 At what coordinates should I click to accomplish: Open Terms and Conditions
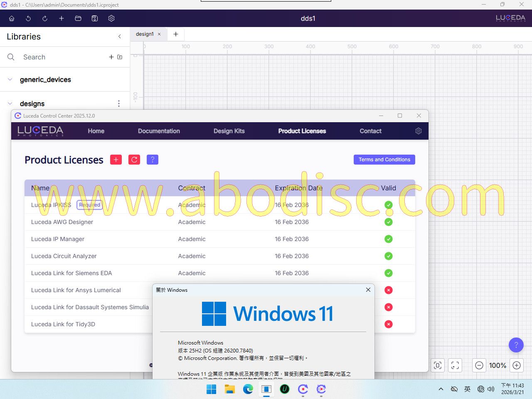point(384,160)
